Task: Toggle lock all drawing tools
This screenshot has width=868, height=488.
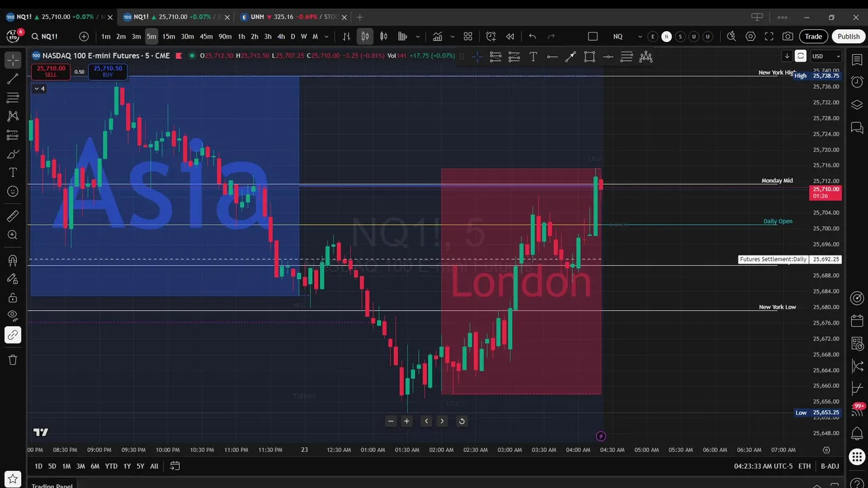Action: coord(13,297)
